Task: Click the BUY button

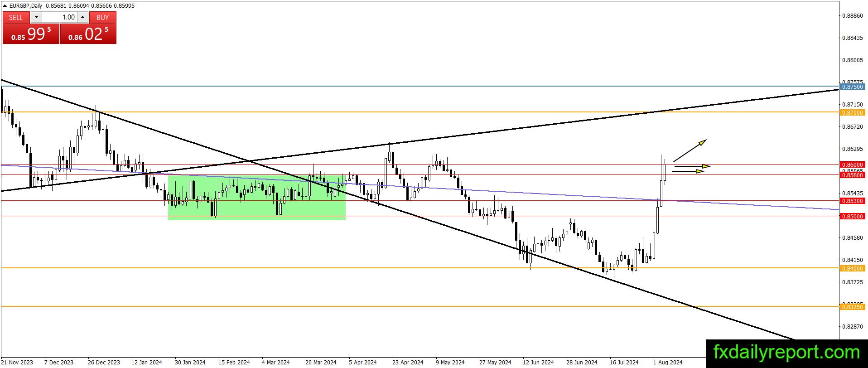Action: tap(103, 17)
